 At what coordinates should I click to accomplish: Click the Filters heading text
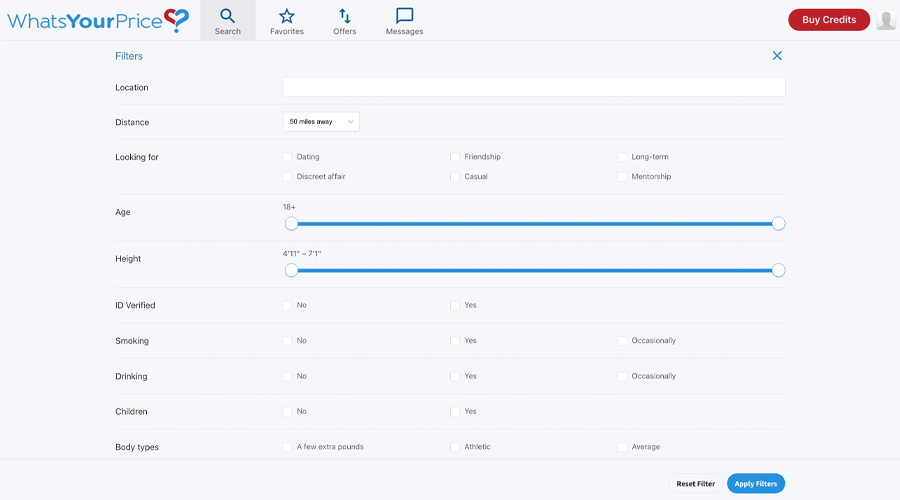[x=129, y=56]
